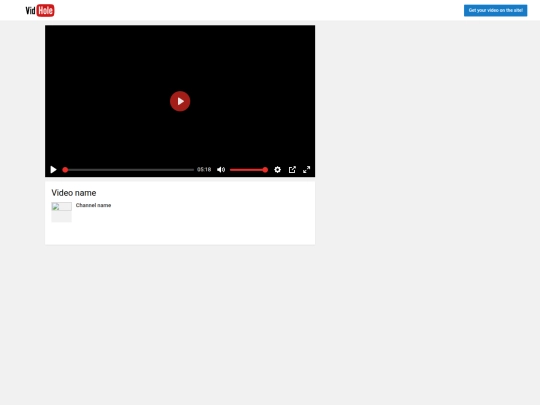This screenshot has height=405, width=540.
Task: Enter fullscreen using the expand arrows icon
Action: pos(307,169)
